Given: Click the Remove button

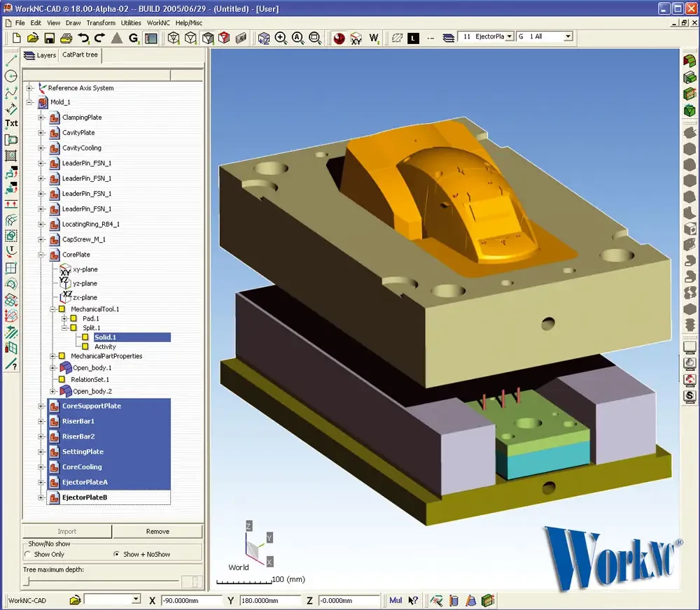Looking at the screenshot, I should [x=157, y=532].
